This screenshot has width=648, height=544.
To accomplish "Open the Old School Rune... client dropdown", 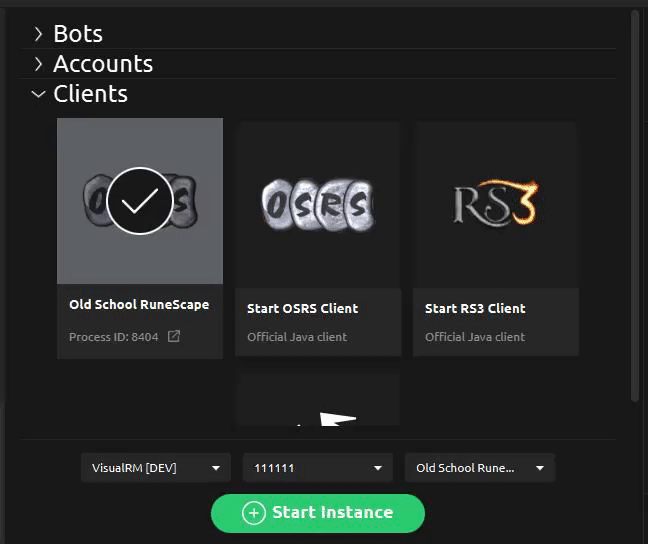I will click(480, 468).
